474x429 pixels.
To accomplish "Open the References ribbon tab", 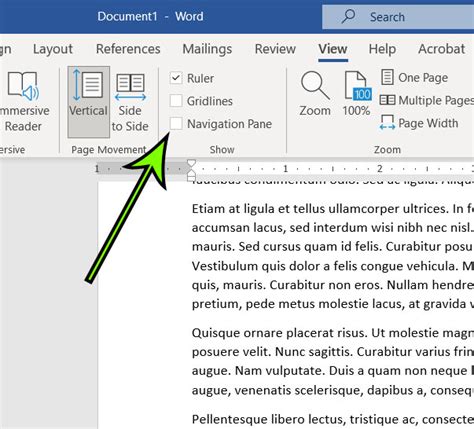I will (128, 49).
